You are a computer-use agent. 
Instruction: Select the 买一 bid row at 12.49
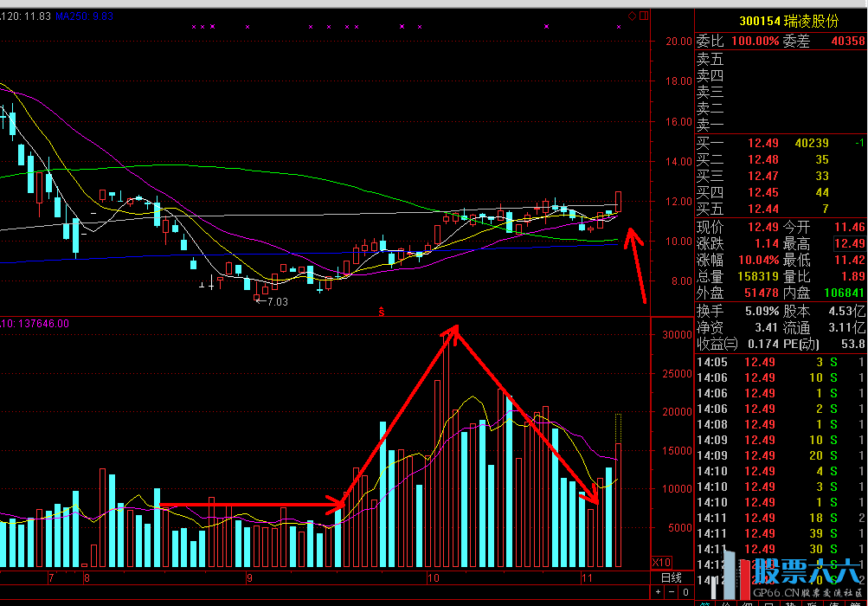pyautogui.click(x=781, y=143)
